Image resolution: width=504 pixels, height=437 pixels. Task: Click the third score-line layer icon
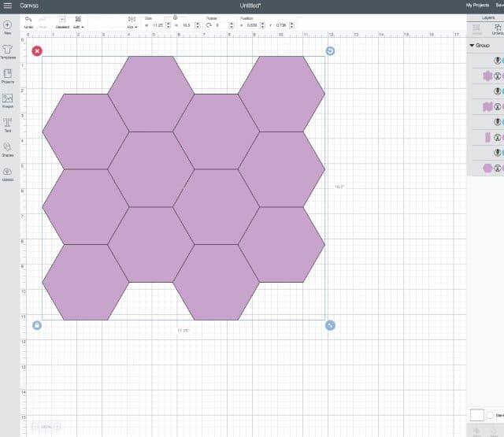[x=497, y=122]
